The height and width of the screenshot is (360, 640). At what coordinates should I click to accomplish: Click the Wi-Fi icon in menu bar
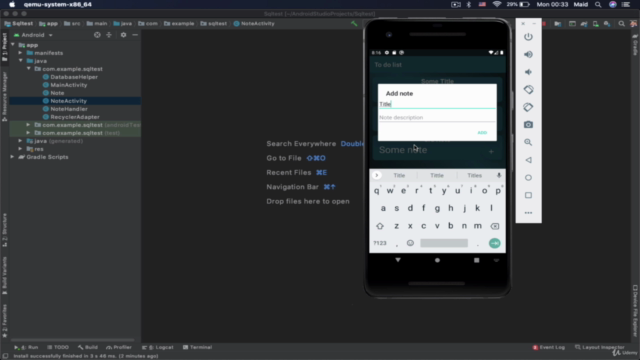497,4
